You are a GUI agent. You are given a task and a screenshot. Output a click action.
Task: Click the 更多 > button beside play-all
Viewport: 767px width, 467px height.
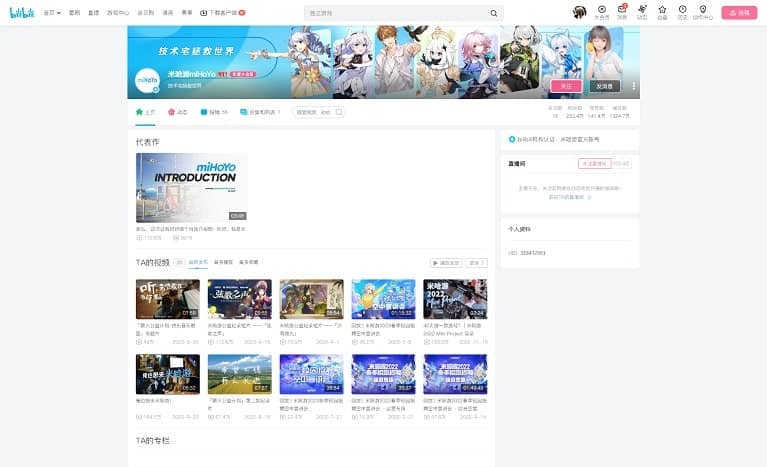(476, 263)
